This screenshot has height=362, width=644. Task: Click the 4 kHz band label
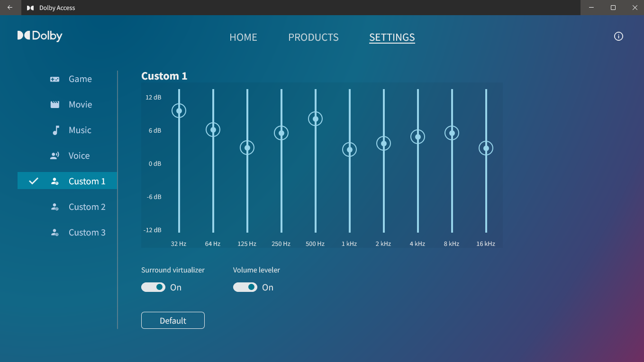tap(417, 244)
